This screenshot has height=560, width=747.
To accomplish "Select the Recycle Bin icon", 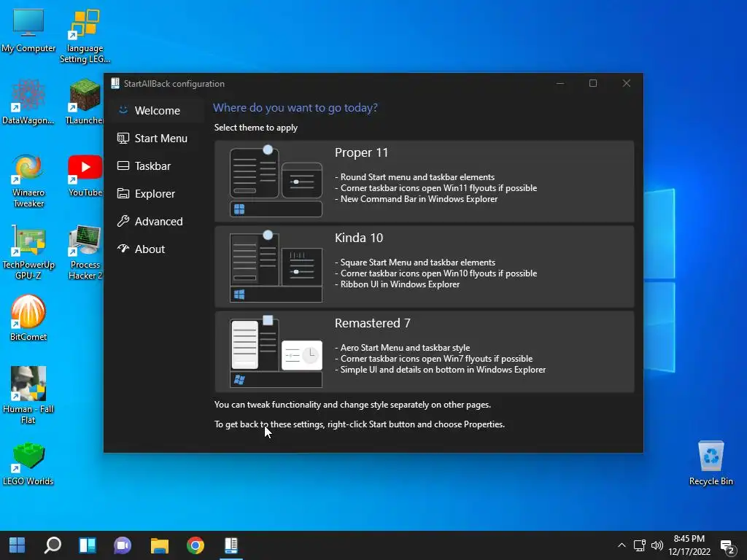I will [x=711, y=462].
